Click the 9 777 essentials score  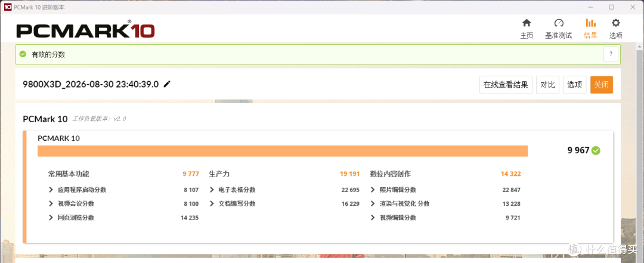(191, 174)
